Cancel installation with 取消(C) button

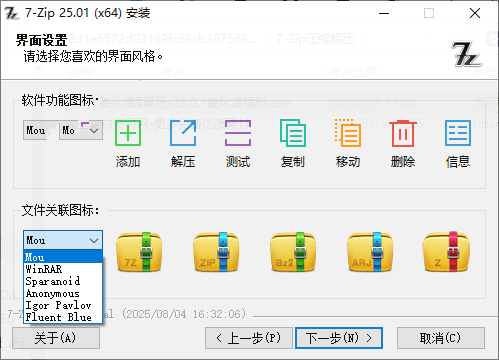441,338
